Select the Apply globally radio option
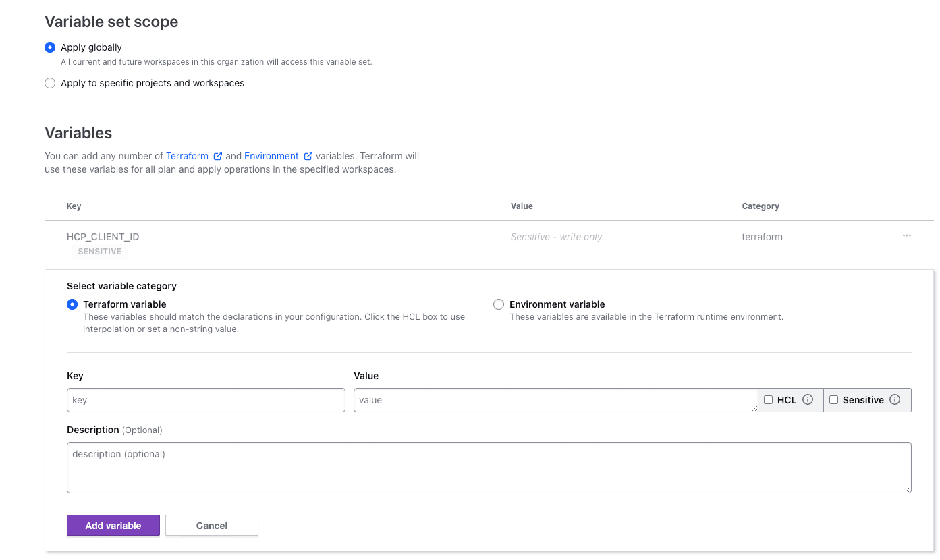Image resolution: width=940 pixels, height=560 pixels. pyautogui.click(x=50, y=47)
